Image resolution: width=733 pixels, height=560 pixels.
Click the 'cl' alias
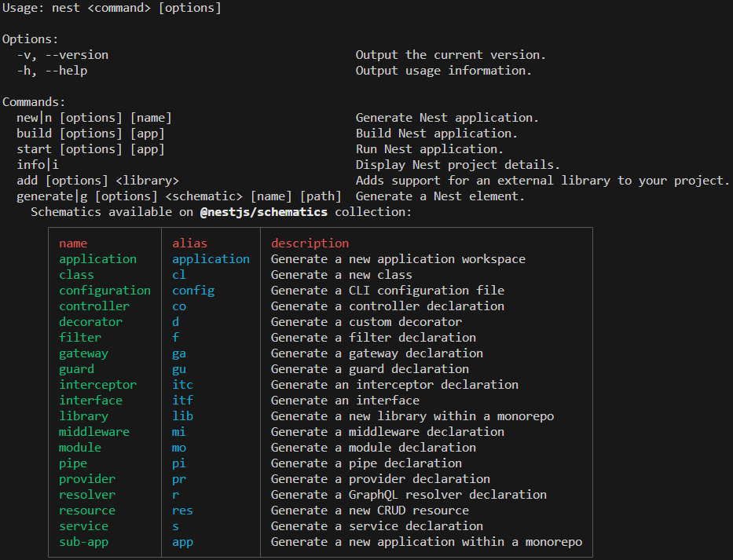tap(179, 275)
